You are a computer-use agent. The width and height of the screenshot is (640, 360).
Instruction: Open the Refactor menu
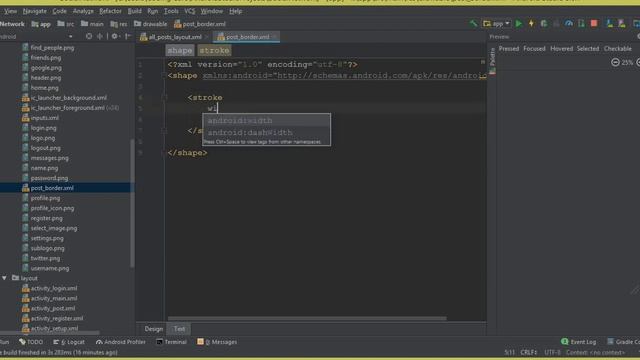pos(111,11)
